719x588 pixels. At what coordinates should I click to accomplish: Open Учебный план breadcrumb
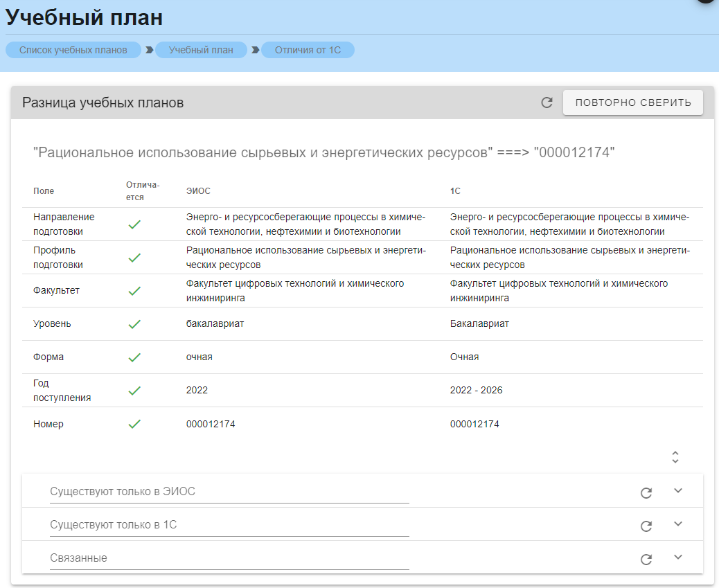201,50
